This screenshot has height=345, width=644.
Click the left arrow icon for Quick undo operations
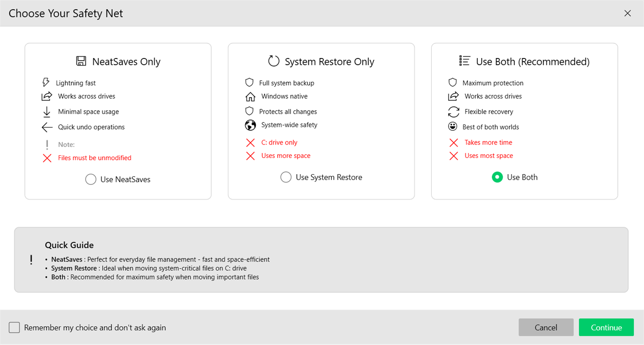point(46,127)
